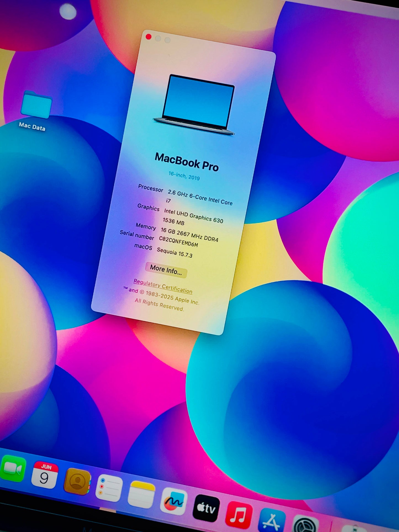This screenshot has height=532, width=399.
Task: Click the MacBook Pro laptop image
Action: [194, 105]
